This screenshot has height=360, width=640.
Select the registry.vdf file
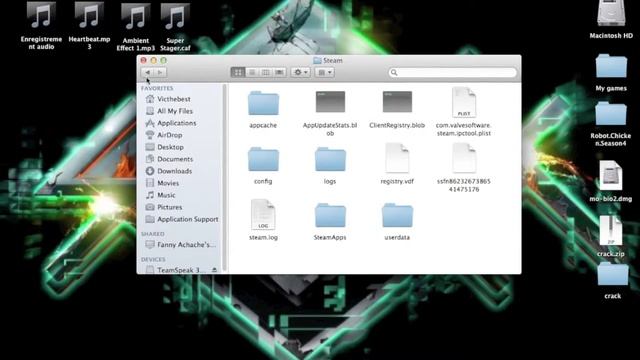(397, 158)
